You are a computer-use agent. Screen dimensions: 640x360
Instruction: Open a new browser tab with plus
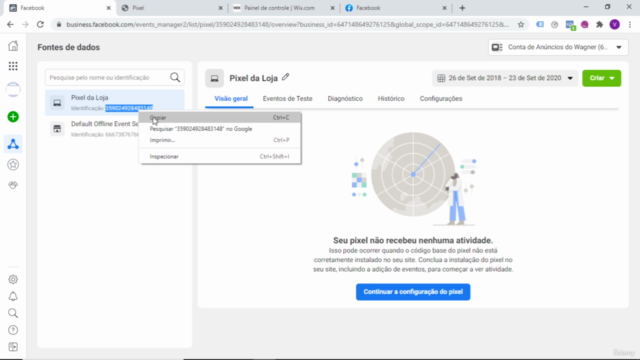coord(462,8)
